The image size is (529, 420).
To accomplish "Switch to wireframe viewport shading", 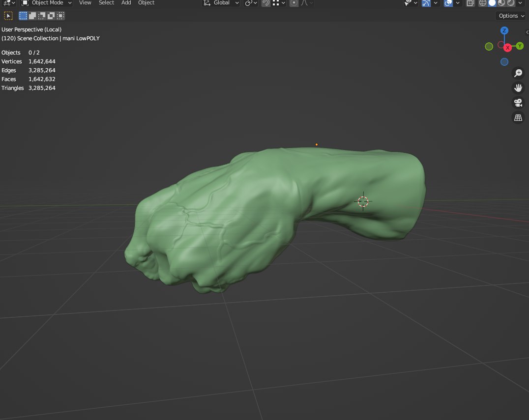I will pyautogui.click(x=483, y=2).
